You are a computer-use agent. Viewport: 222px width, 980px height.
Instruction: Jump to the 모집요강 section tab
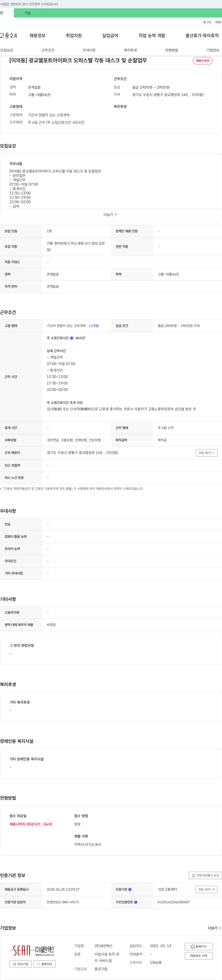click(7, 50)
